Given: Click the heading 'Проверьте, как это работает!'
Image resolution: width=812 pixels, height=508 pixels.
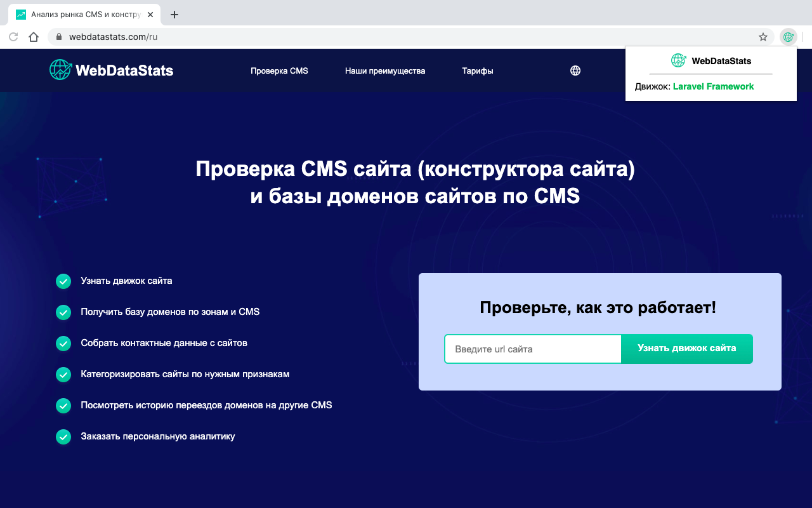Looking at the screenshot, I should click(x=598, y=308).
